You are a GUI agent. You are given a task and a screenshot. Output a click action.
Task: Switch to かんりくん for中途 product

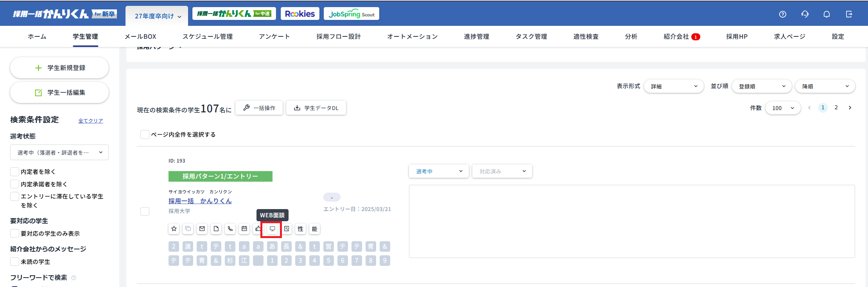234,14
